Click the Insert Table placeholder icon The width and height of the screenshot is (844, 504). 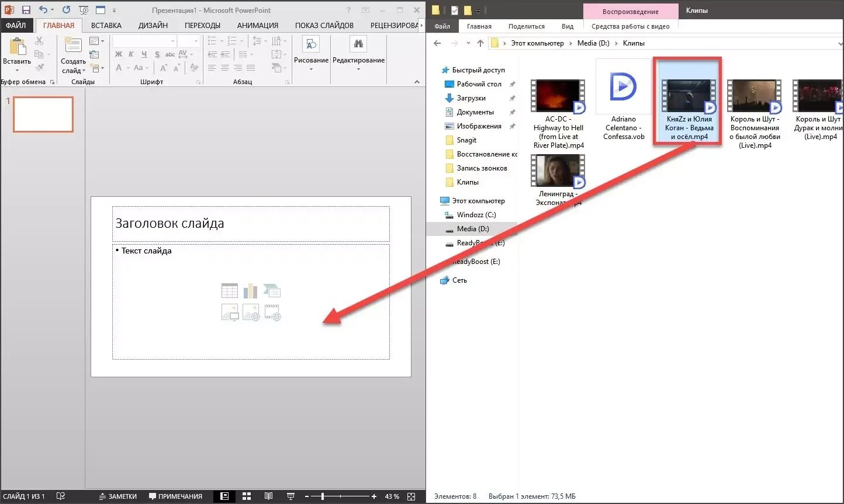click(x=230, y=290)
